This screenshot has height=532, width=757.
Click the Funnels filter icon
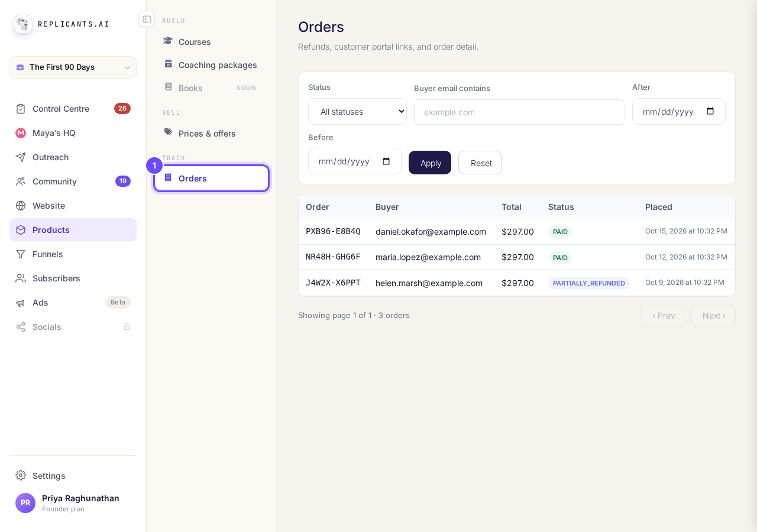click(x=21, y=254)
